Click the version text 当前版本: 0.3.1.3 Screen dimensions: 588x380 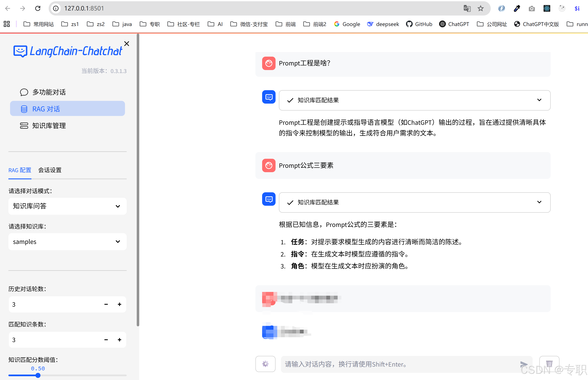pos(104,71)
